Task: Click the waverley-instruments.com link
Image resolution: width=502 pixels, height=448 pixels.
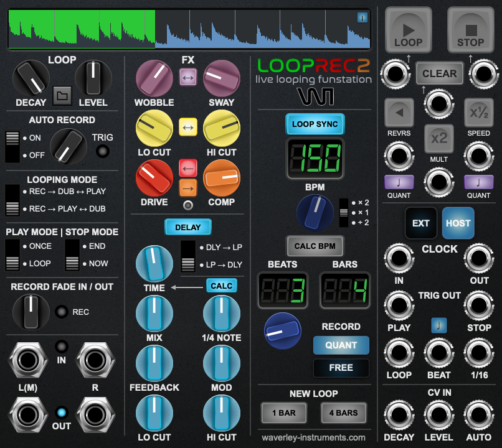Action: pos(313,437)
